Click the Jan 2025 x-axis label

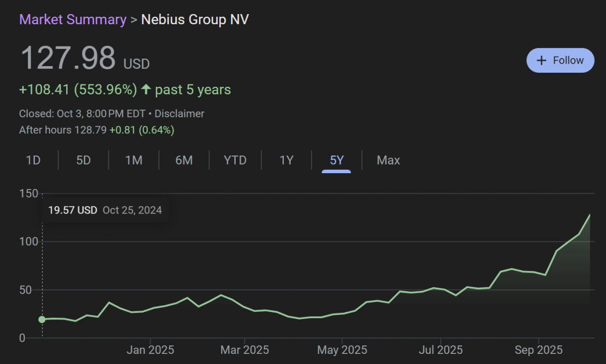coord(150,349)
